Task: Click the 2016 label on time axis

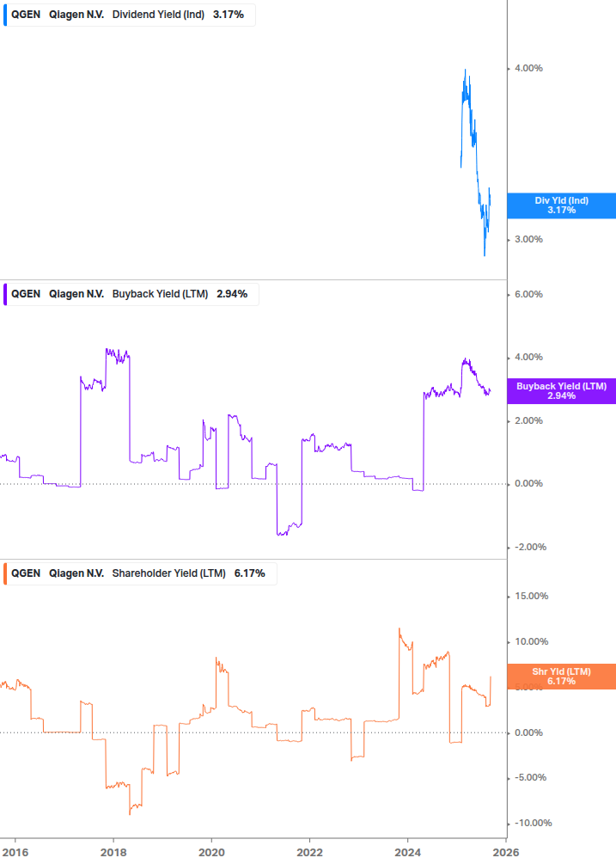Action: tap(15, 853)
